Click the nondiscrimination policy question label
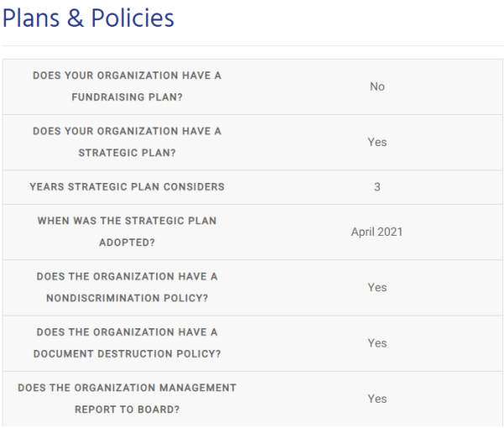The height and width of the screenshot is (428, 504). coord(127,287)
